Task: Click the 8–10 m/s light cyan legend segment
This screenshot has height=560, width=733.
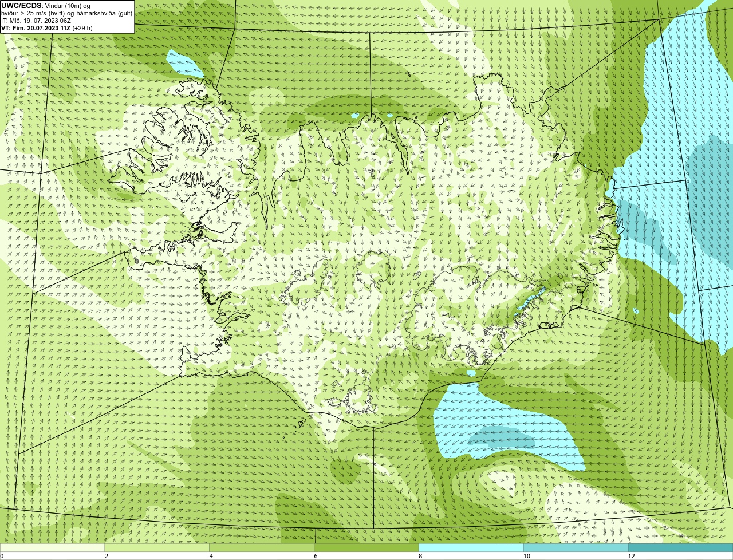Action: tap(471, 547)
